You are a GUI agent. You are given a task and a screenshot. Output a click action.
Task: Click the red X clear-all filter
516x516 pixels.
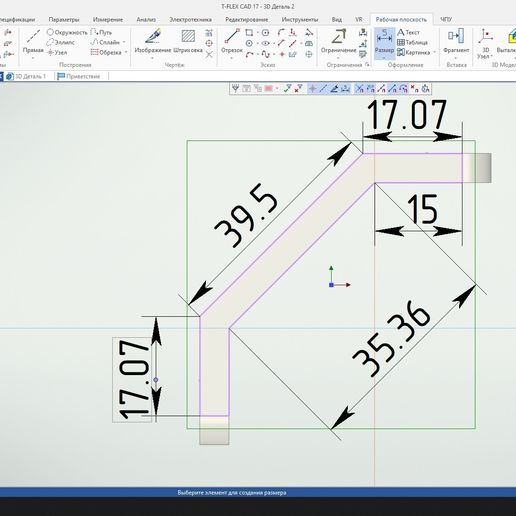click(298, 89)
